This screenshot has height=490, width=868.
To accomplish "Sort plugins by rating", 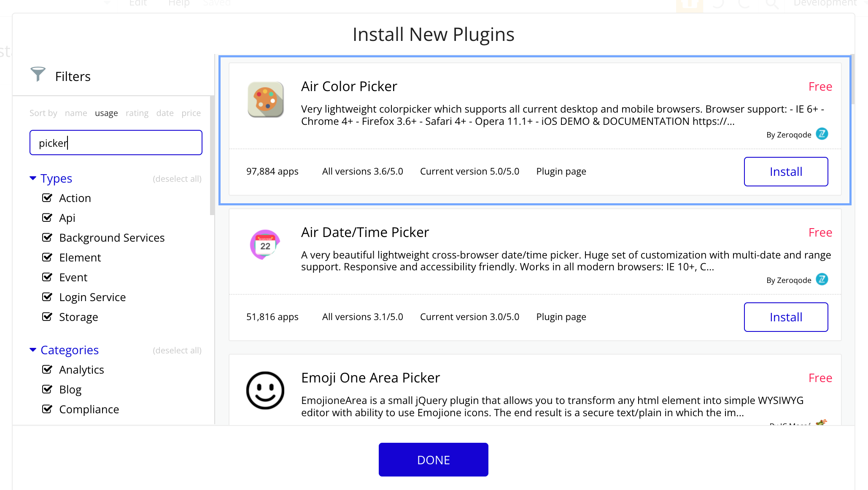I will 137,113.
